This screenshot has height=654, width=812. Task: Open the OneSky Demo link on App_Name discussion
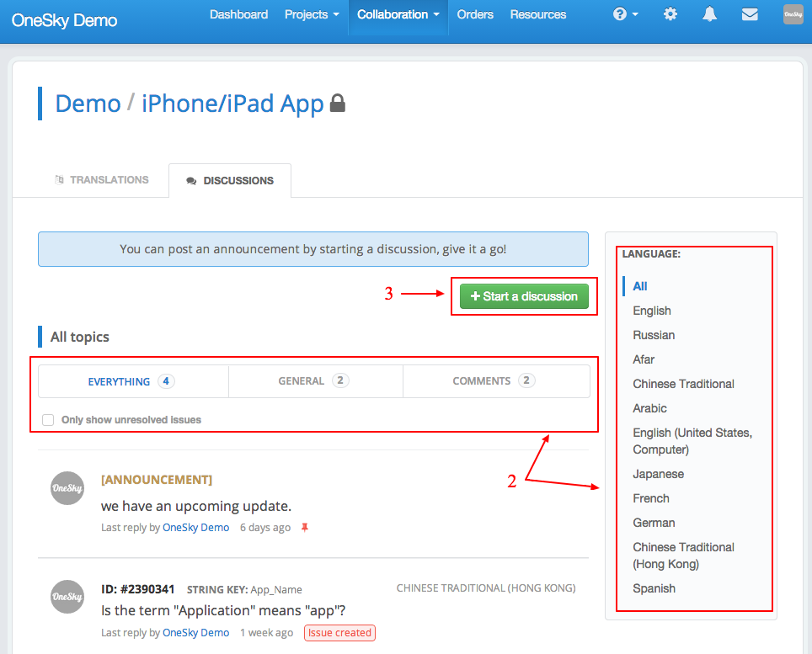point(195,632)
